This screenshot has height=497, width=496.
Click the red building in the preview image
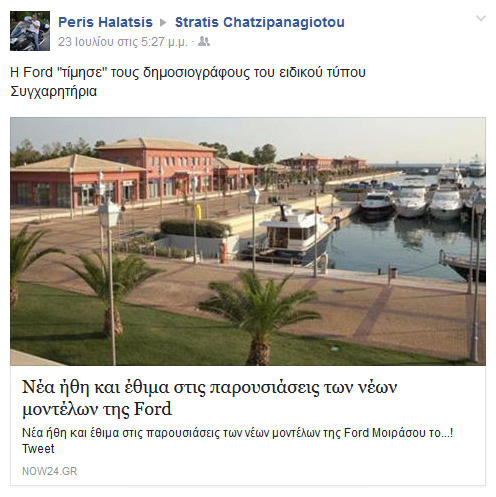pyautogui.click(x=157, y=168)
